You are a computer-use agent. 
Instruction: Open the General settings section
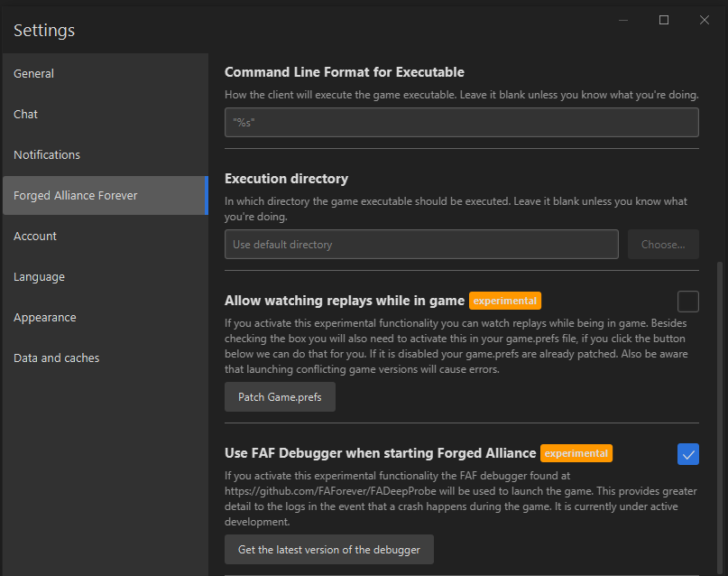point(106,73)
